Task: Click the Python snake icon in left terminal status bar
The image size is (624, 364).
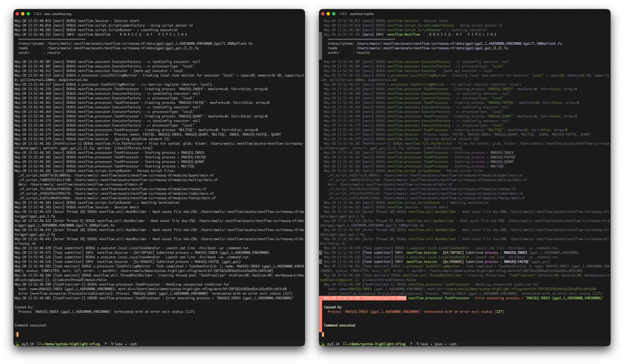Action: coord(17,344)
